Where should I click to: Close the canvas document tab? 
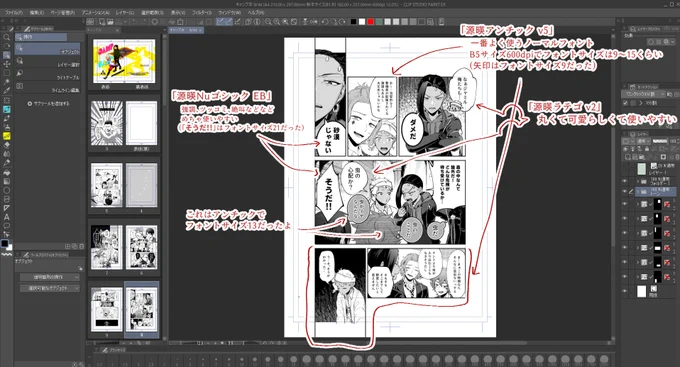(201, 30)
